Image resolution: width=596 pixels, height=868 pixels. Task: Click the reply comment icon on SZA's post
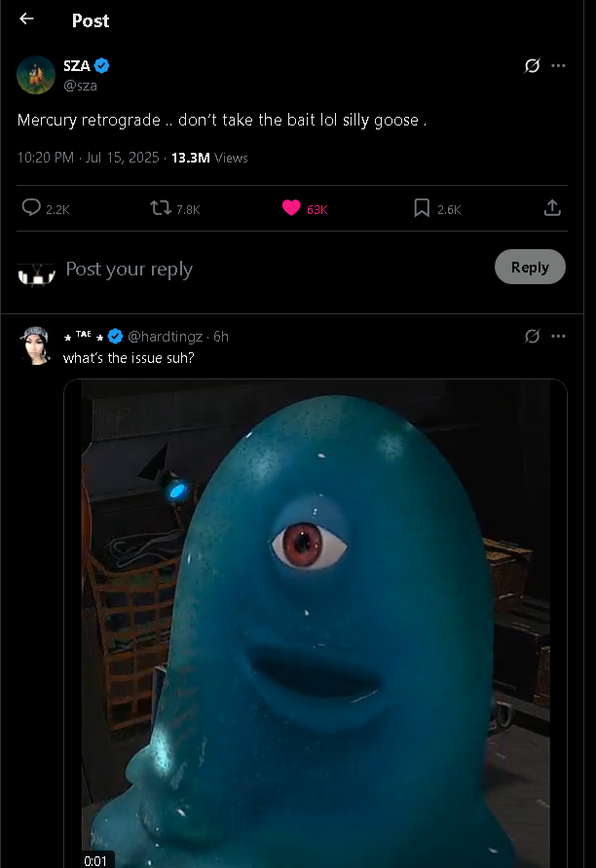[x=31, y=208]
